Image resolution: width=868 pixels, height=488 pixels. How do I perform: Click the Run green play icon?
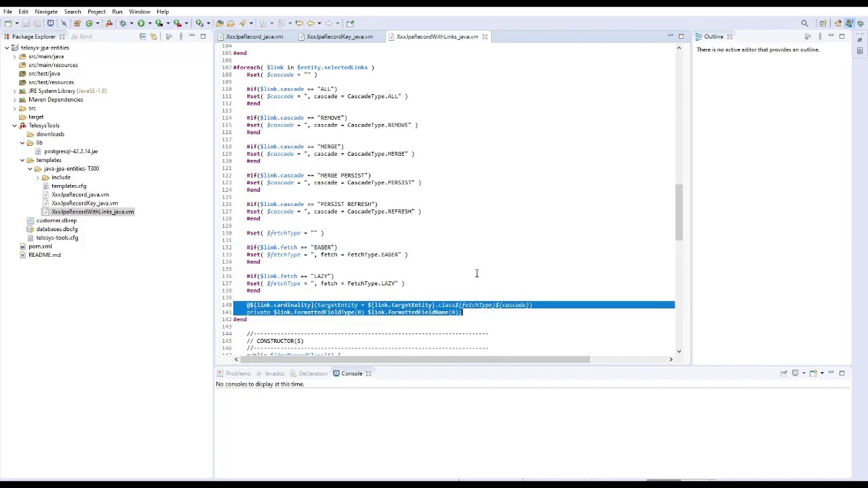[141, 23]
